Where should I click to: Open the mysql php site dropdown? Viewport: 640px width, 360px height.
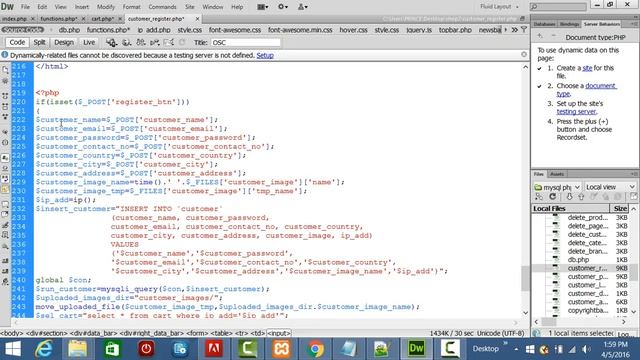[557, 187]
